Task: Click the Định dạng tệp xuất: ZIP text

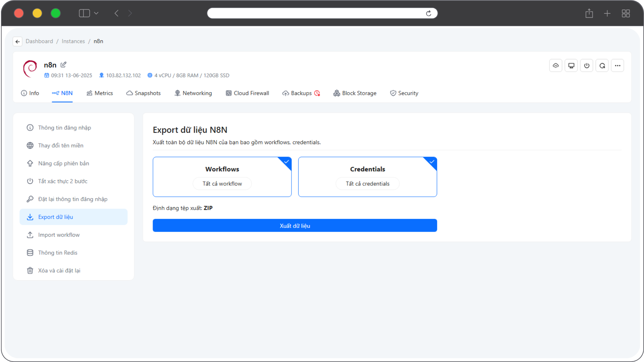Action: [x=182, y=208]
